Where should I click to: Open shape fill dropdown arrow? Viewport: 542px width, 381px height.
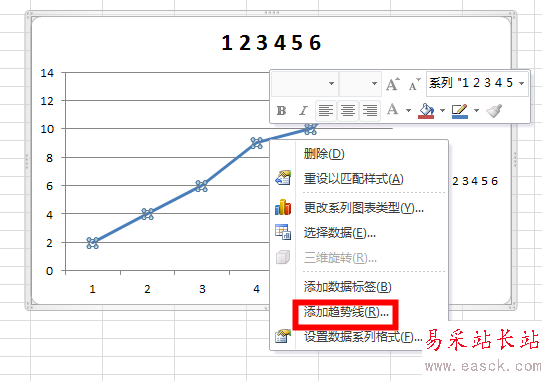click(x=442, y=111)
